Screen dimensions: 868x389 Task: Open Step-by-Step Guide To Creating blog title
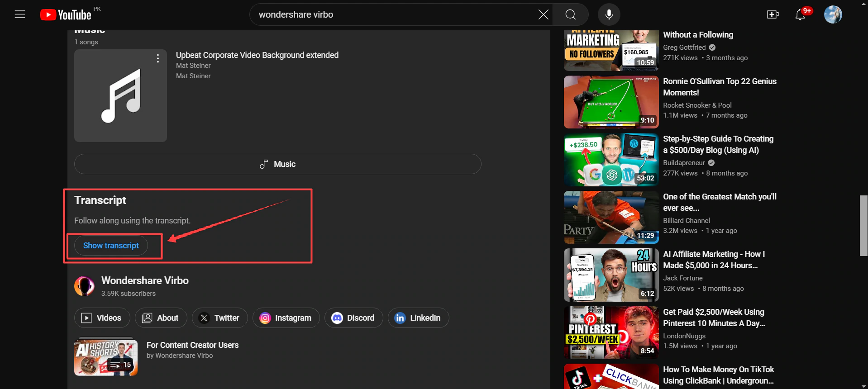718,144
